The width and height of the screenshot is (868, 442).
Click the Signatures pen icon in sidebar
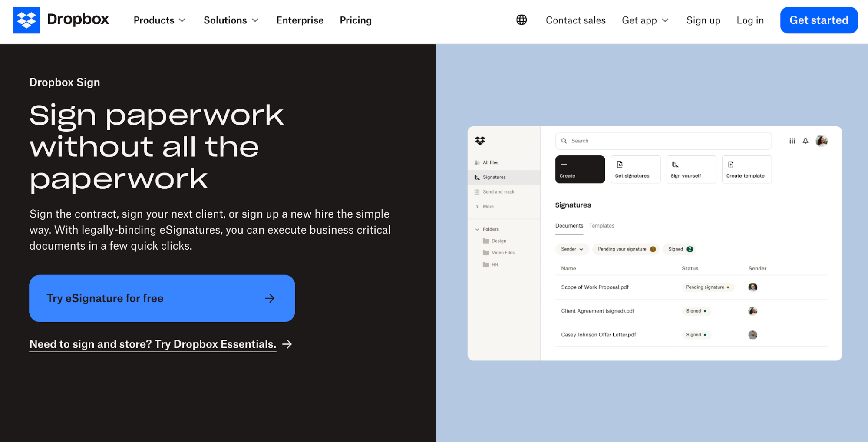477,177
